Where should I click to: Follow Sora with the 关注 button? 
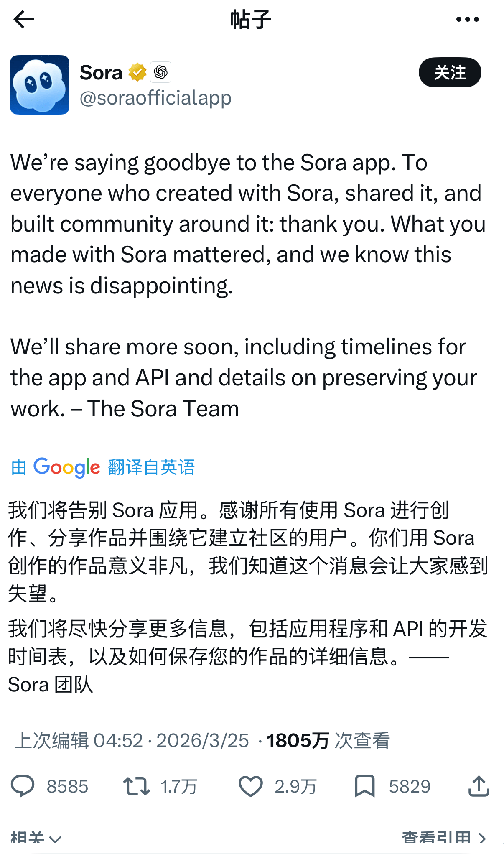450,72
